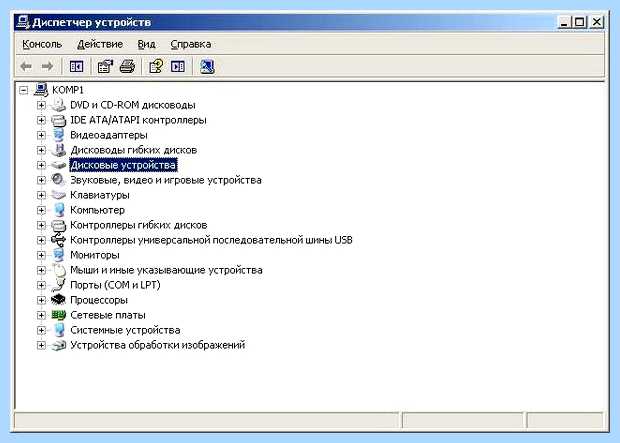Select Контроллеры гибких дисков label
The width and height of the screenshot is (620, 443).
point(138,225)
